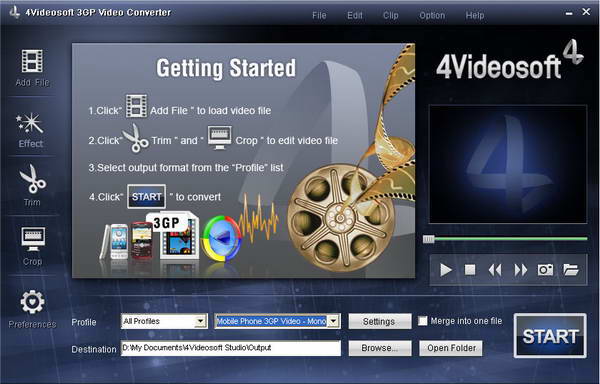This screenshot has width=600, height=384.
Task: Select the Trim scissors tool in the sidebar
Action: tap(32, 185)
